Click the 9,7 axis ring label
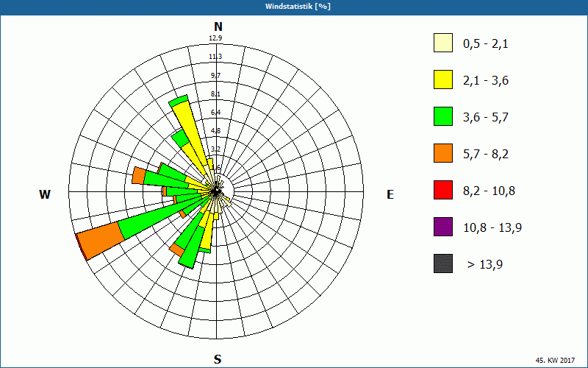Screen dimensions: 588x368 click(215, 76)
